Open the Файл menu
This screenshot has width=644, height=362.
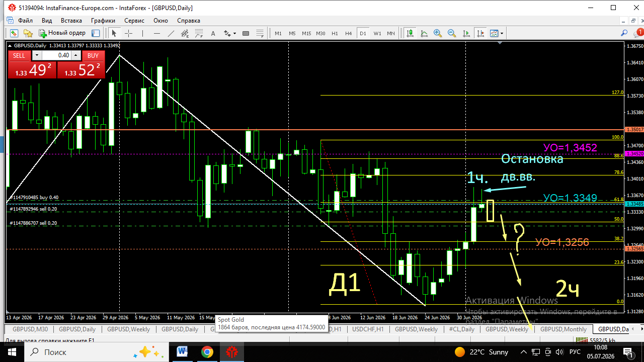[25, 21]
